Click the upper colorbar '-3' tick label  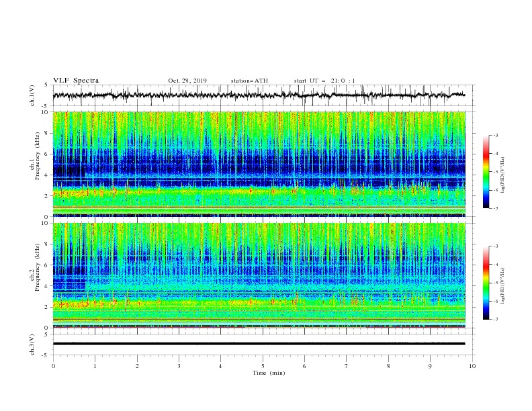[495, 135]
